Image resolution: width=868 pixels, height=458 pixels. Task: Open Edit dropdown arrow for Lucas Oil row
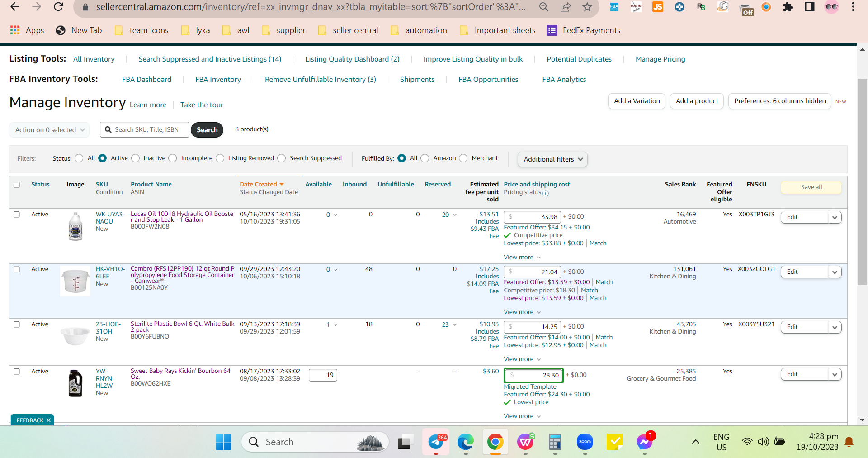pos(835,217)
